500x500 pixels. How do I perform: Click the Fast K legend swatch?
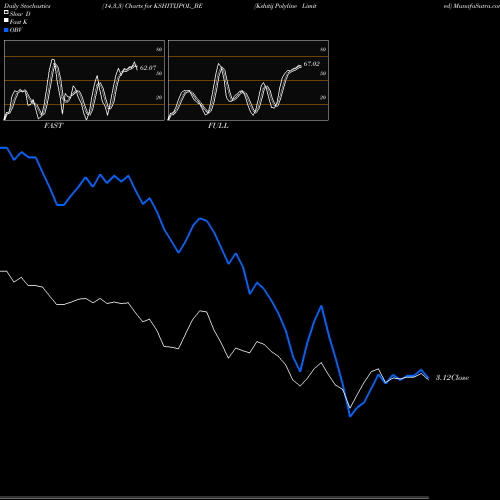pyautogui.click(x=6, y=20)
